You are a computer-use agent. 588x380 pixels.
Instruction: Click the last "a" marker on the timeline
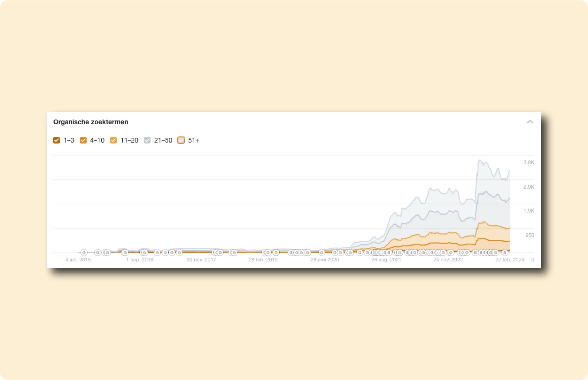pos(505,252)
